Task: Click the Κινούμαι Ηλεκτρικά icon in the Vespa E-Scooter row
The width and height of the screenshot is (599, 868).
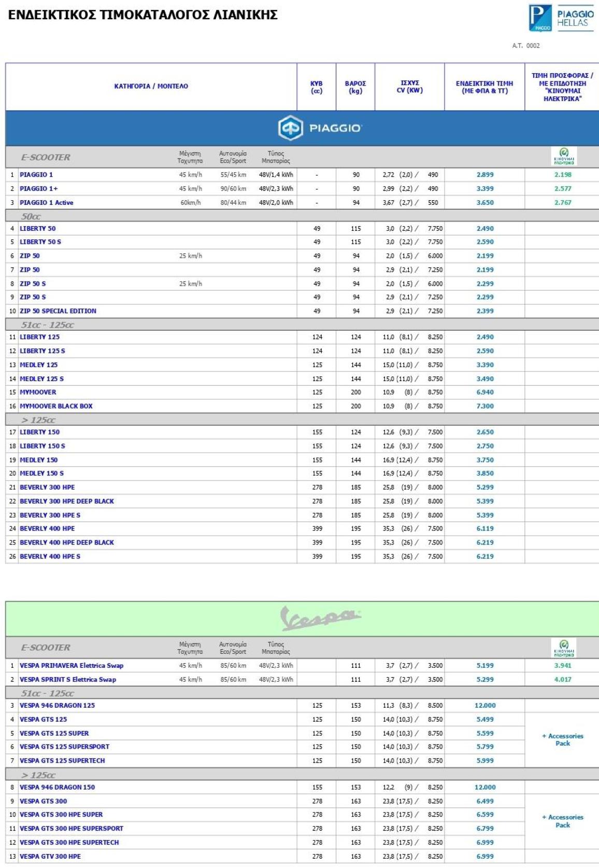Action: tap(564, 647)
